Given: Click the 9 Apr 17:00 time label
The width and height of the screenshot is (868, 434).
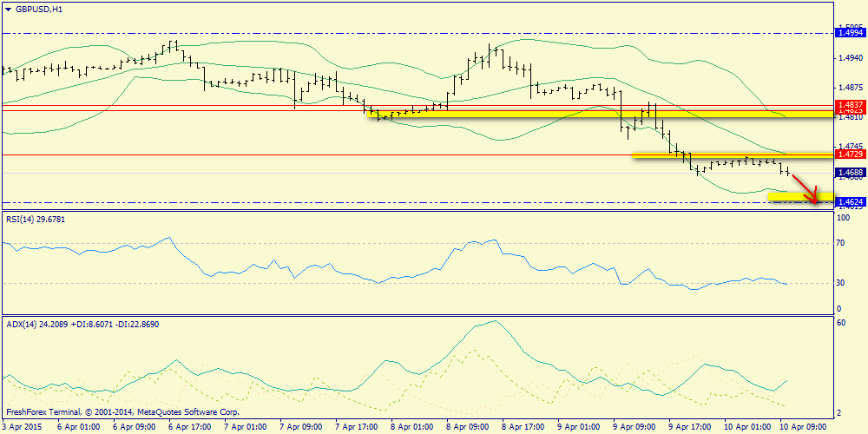Looking at the screenshot, I should point(690,427).
